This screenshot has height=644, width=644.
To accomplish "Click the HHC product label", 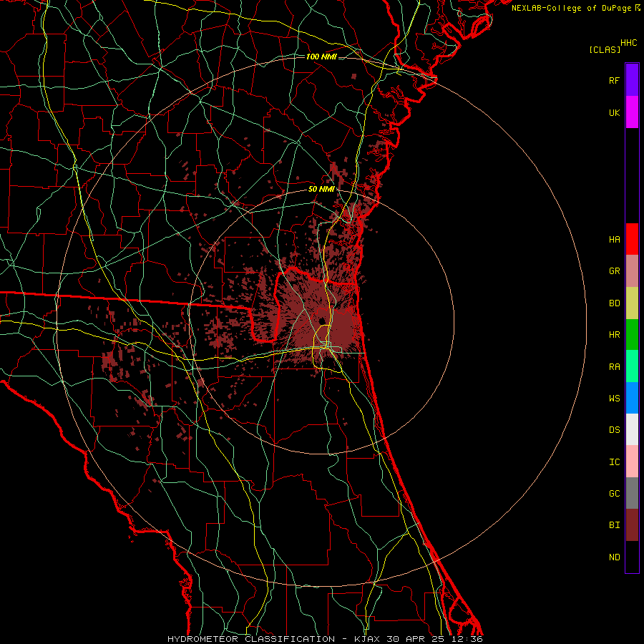I will 629,43.
